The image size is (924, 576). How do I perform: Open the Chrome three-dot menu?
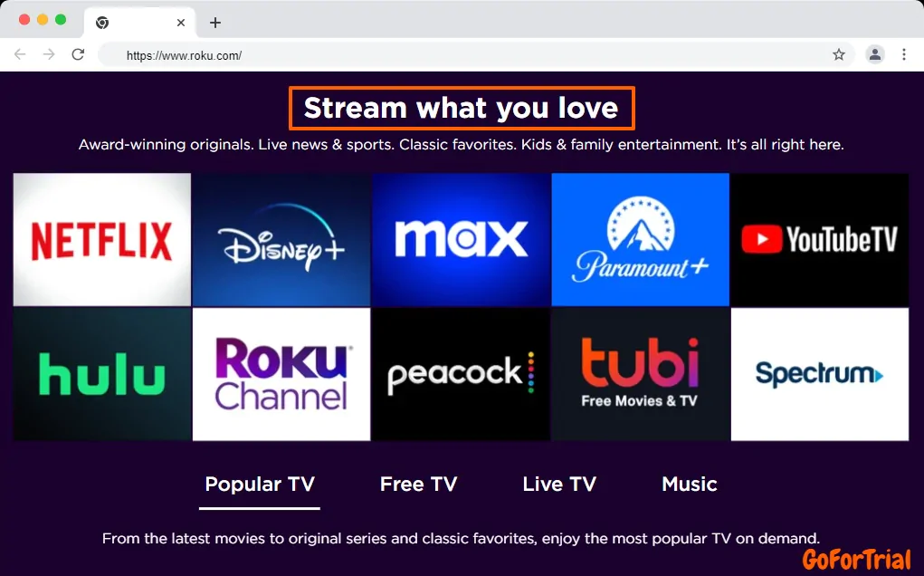click(904, 55)
